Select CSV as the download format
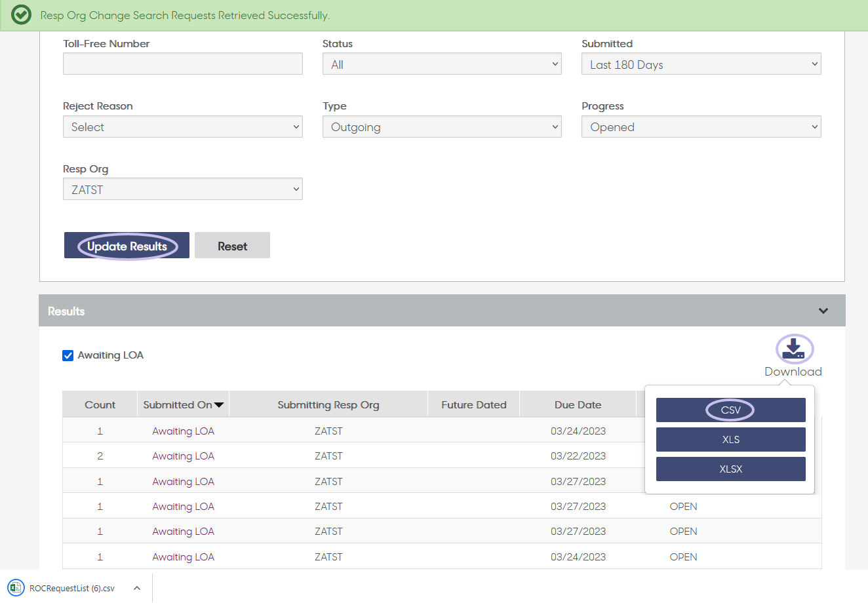 click(x=730, y=410)
